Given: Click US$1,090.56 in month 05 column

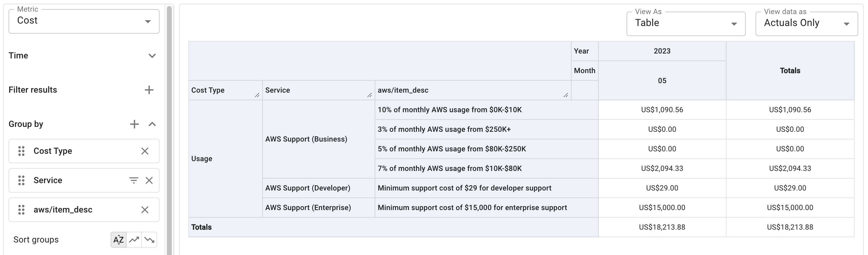Looking at the screenshot, I should (x=662, y=110).
